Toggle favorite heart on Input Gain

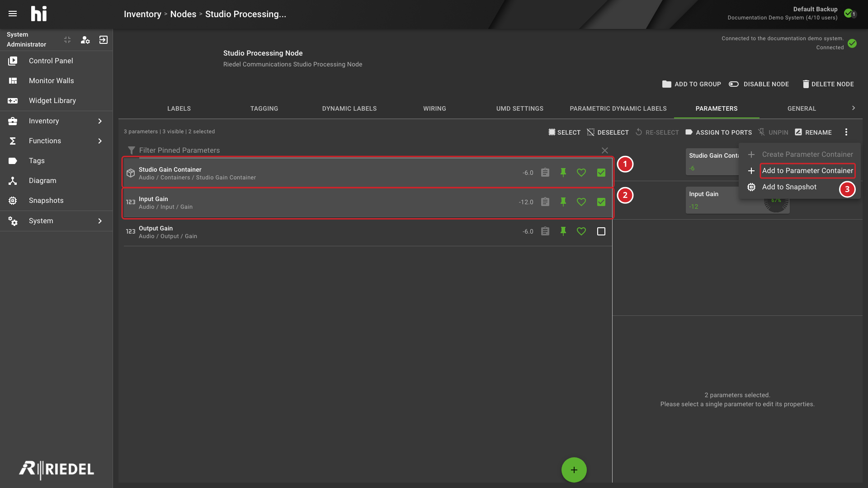(581, 202)
